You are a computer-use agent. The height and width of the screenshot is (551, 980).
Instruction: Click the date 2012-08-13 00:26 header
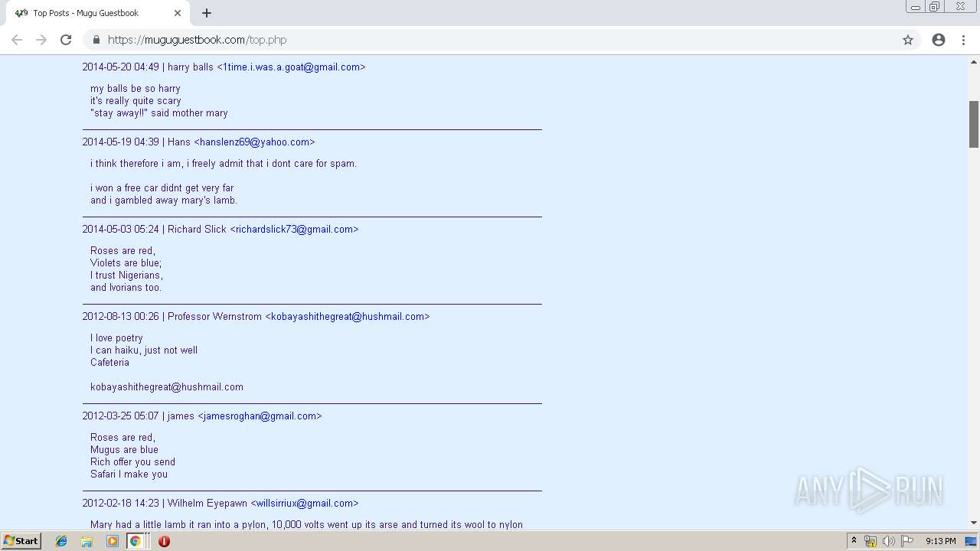coord(121,317)
